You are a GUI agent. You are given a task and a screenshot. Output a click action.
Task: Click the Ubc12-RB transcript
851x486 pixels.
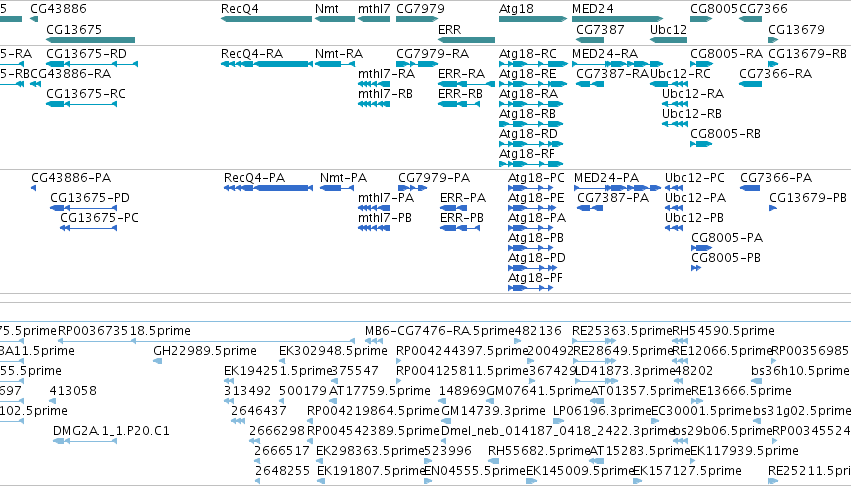click(x=675, y=124)
